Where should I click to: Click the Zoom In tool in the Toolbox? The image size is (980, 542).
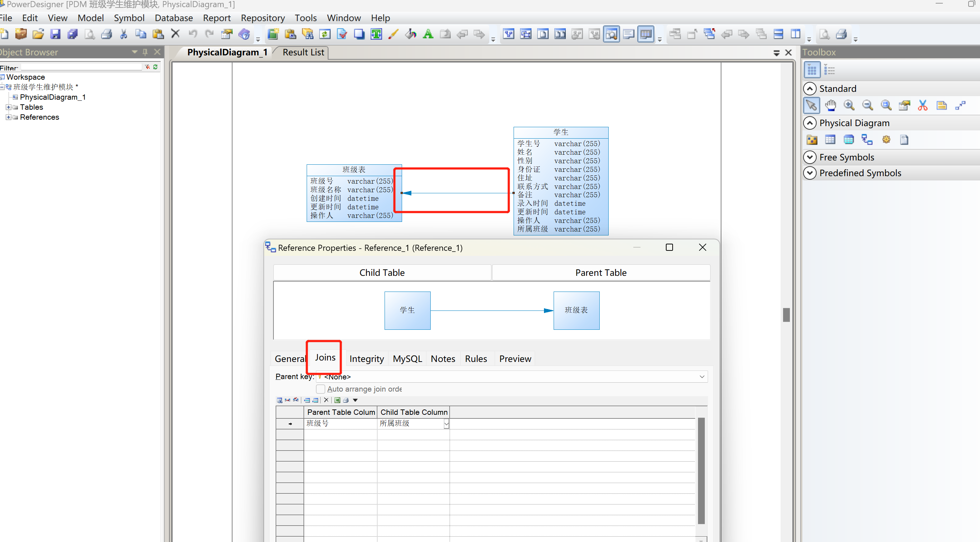tap(849, 105)
